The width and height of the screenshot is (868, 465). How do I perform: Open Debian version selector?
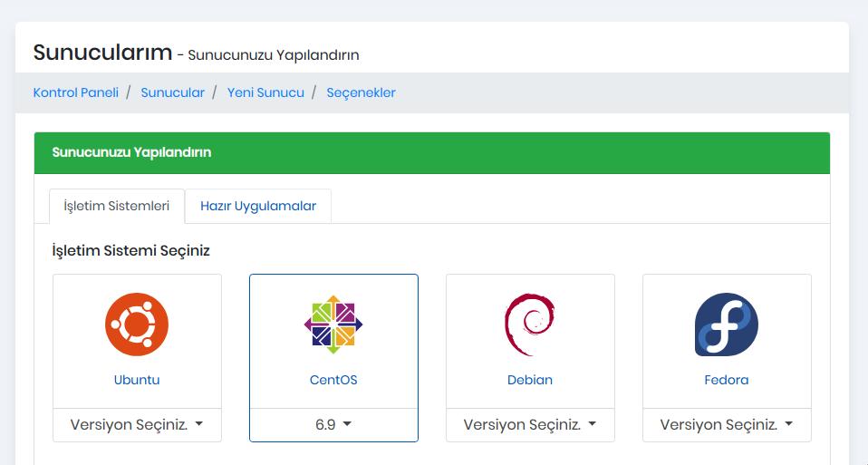click(530, 424)
